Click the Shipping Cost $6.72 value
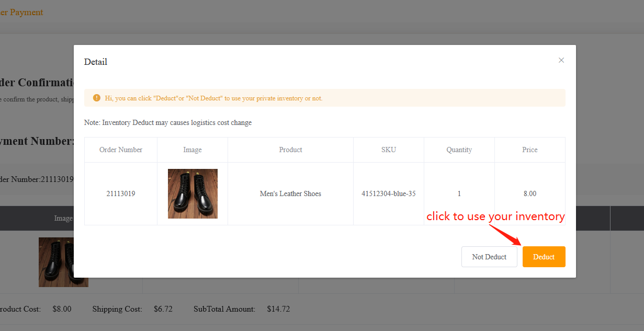The height and width of the screenshot is (331, 644). point(163,309)
